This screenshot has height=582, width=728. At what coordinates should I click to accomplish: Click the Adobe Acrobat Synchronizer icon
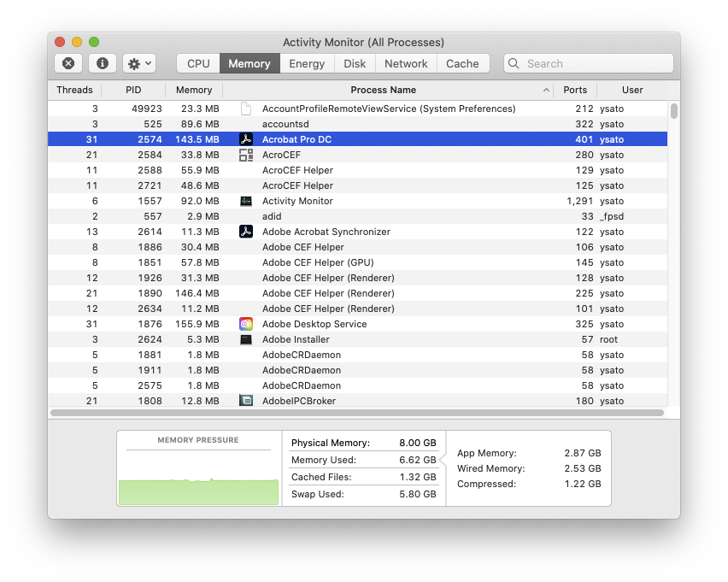click(x=246, y=232)
